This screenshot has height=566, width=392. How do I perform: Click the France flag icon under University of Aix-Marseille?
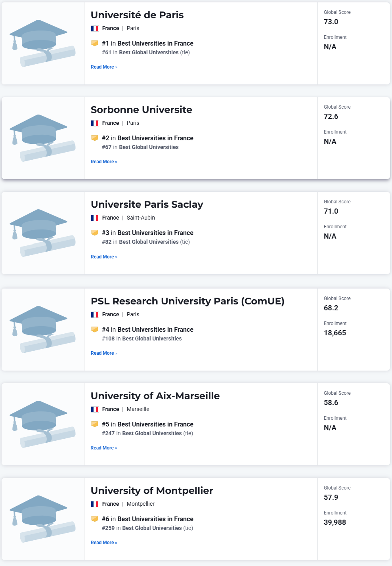(x=95, y=409)
